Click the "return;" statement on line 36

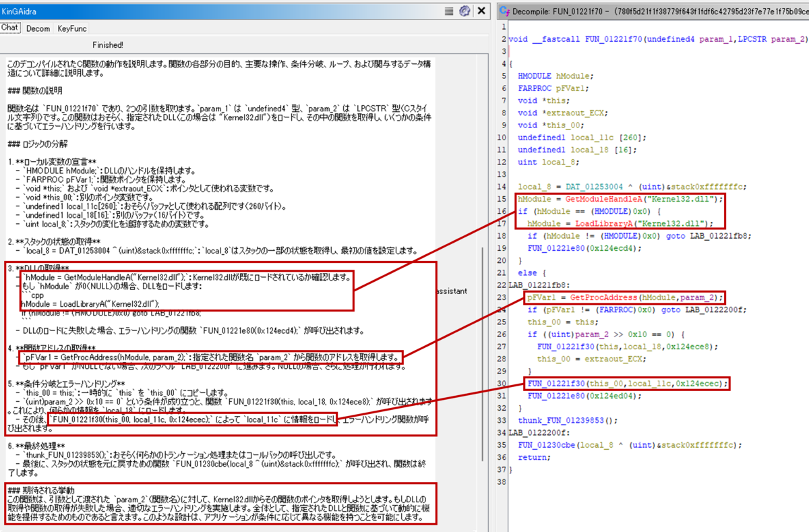point(534,457)
